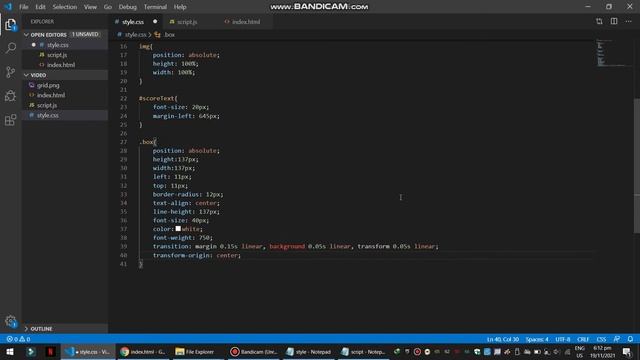
Task: Open the Edit menu
Action: coord(40,7)
